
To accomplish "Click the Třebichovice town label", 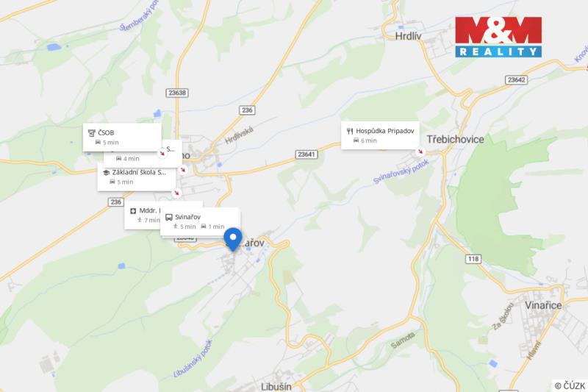I will [455, 139].
